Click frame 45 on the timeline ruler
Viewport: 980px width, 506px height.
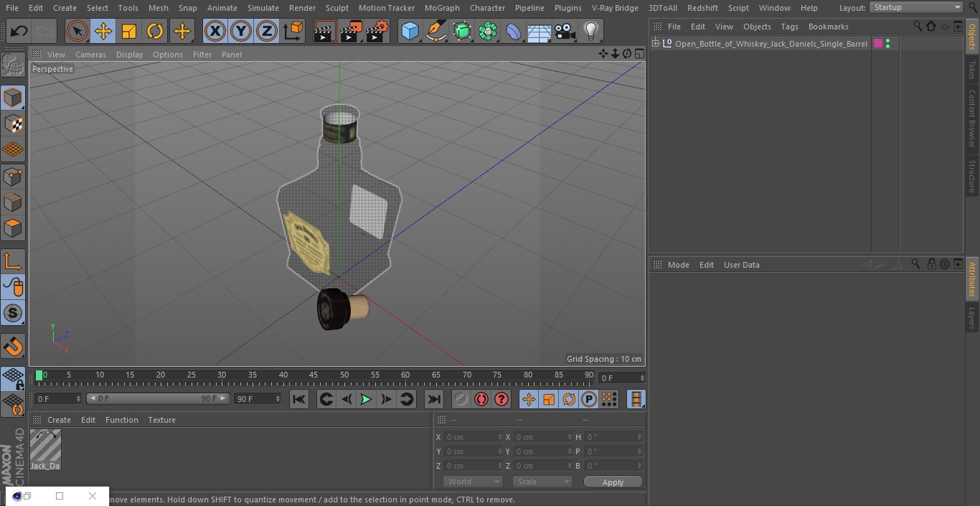click(x=314, y=375)
